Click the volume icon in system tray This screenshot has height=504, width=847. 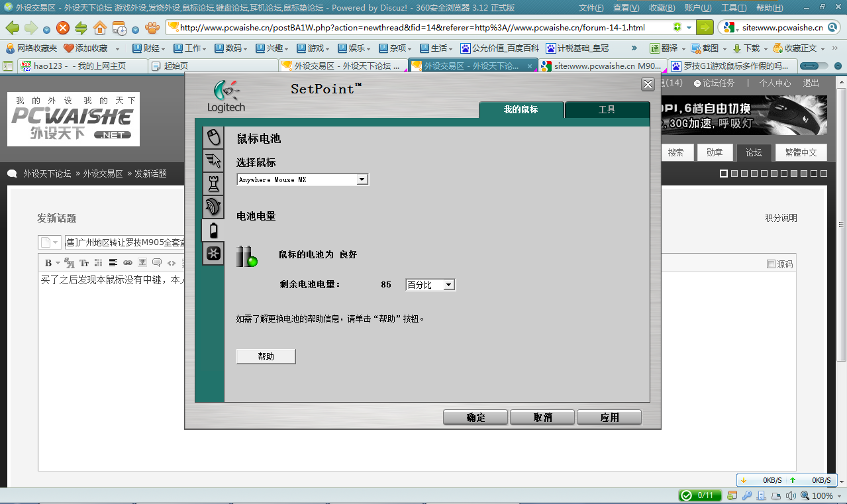pos(791,495)
